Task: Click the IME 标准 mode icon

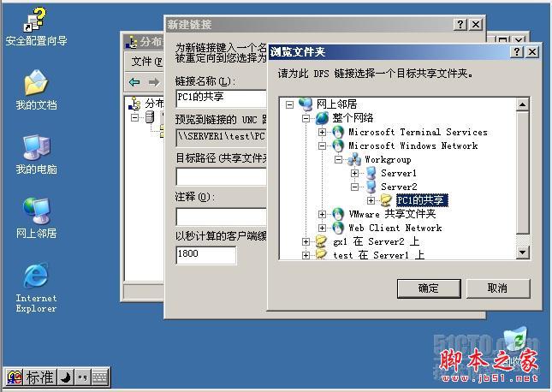Action: click(x=39, y=377)
